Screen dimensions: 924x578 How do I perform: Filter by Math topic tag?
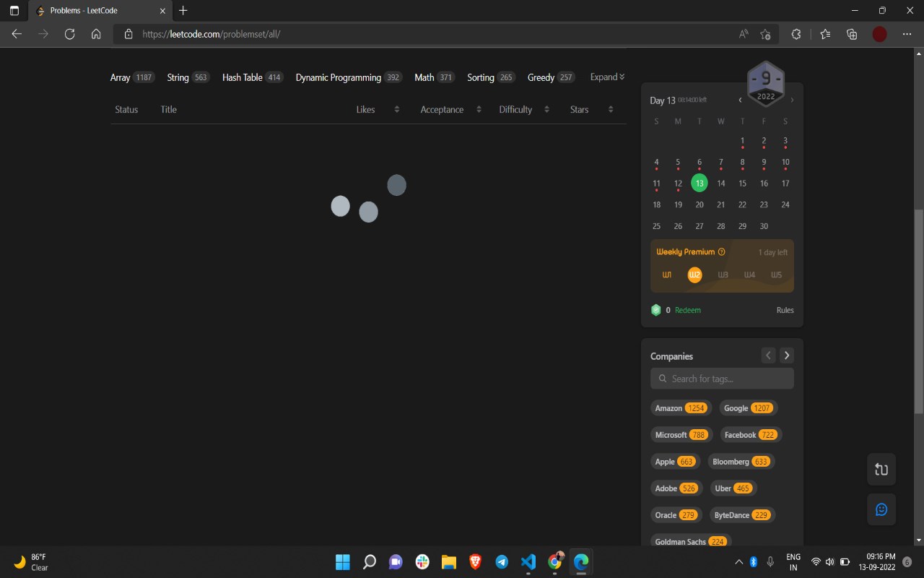[x=435, y=77]
